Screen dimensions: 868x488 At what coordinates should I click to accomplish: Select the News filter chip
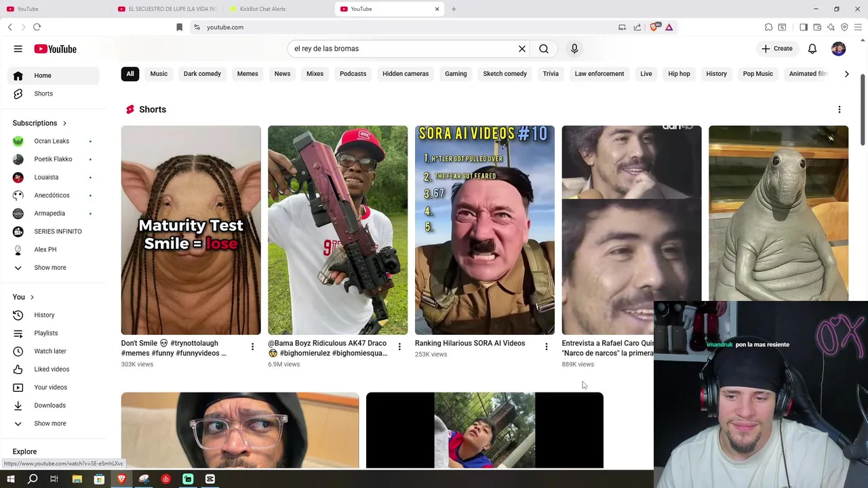[x=282, y=74]
